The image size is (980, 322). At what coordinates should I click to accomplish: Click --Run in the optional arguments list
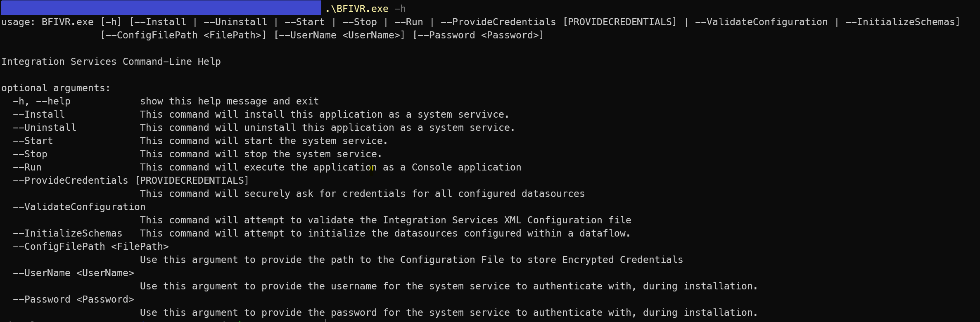(27, 167)
